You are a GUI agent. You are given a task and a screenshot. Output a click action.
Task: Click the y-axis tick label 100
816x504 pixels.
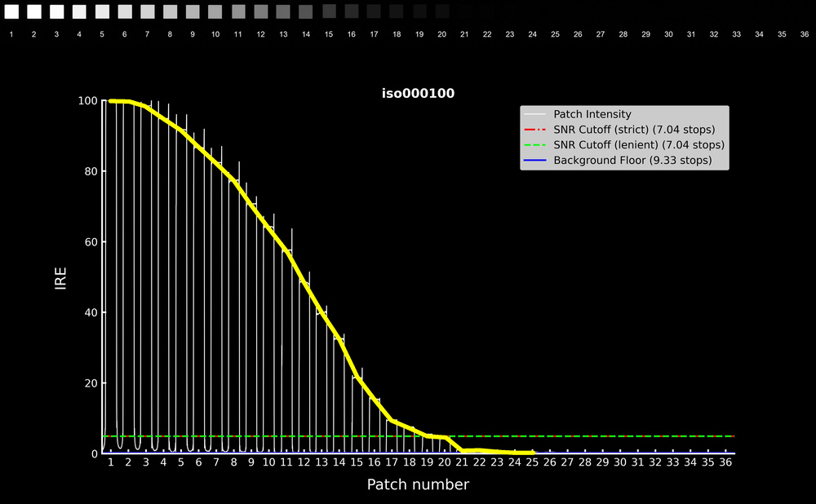point(87,101)
